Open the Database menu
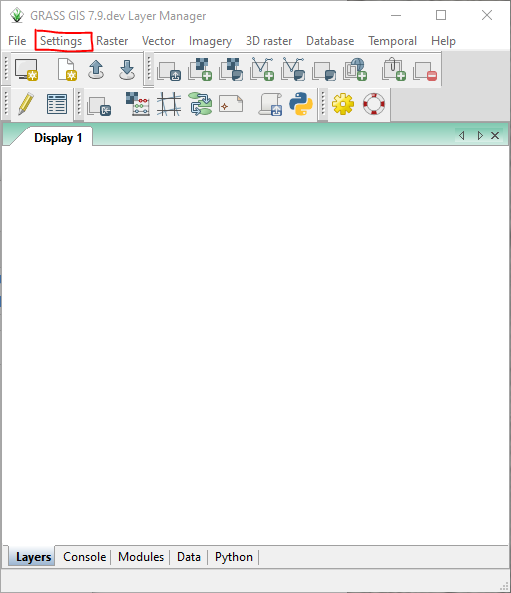This screenshot has height=593, width=511. 330,41
